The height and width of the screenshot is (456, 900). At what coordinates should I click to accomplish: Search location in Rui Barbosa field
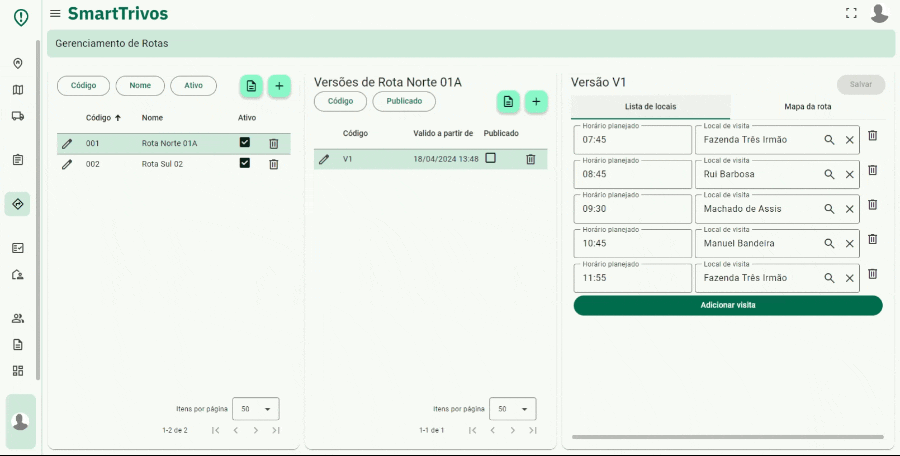pos(829,174)
